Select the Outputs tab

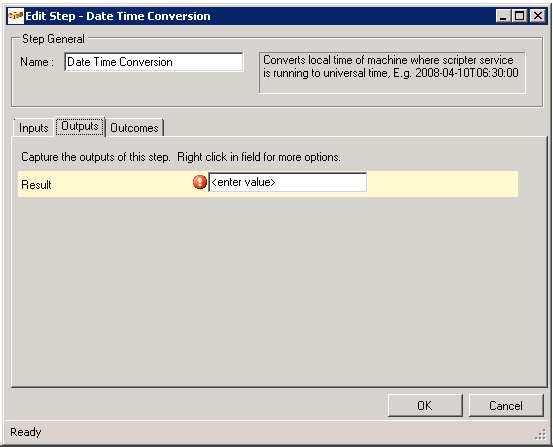(x=80, y=126)
